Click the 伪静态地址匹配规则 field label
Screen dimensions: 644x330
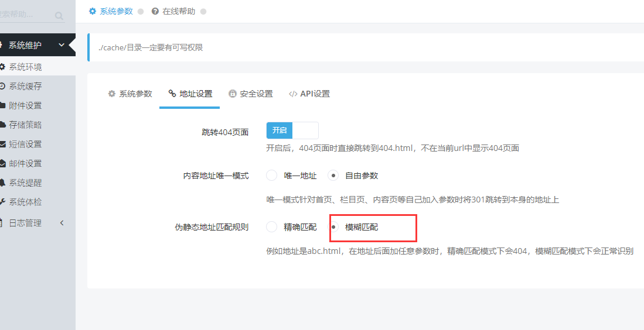pyautogui.click(x=212, y=226)
